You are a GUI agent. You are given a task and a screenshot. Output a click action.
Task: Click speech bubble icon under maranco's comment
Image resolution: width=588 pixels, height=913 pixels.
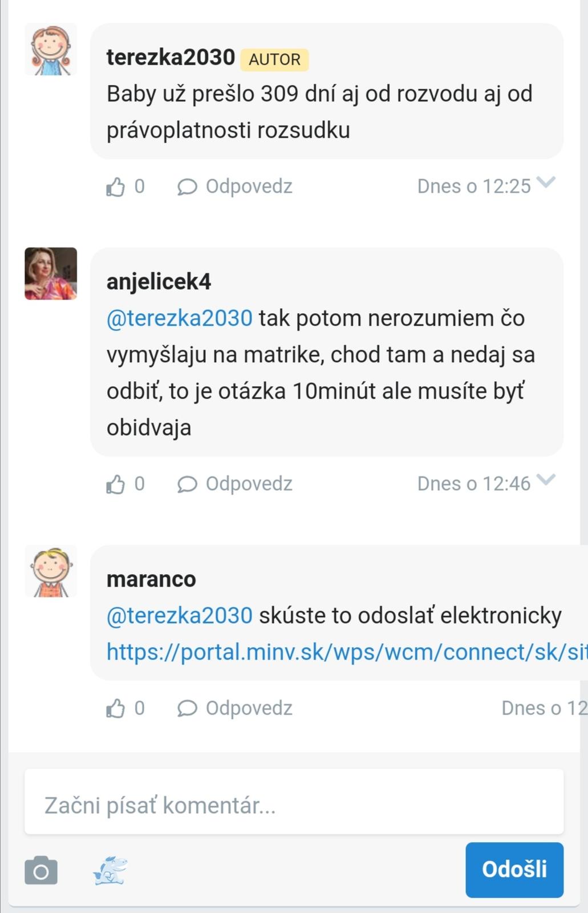tap(187, 708)
